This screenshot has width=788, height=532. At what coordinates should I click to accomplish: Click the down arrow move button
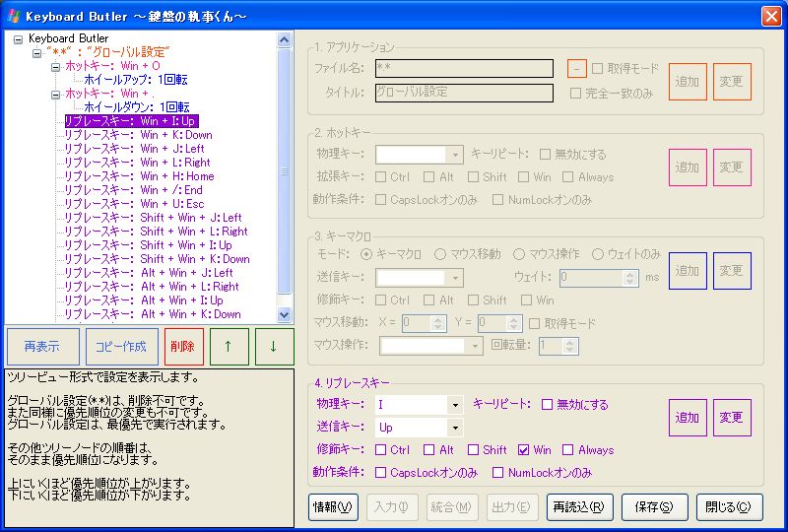[274, 347]
